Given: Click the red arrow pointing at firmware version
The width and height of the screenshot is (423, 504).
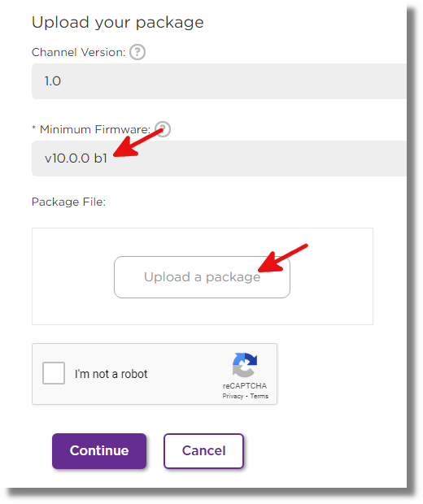Looking at the screenshot, I should [x=138, y=143].
